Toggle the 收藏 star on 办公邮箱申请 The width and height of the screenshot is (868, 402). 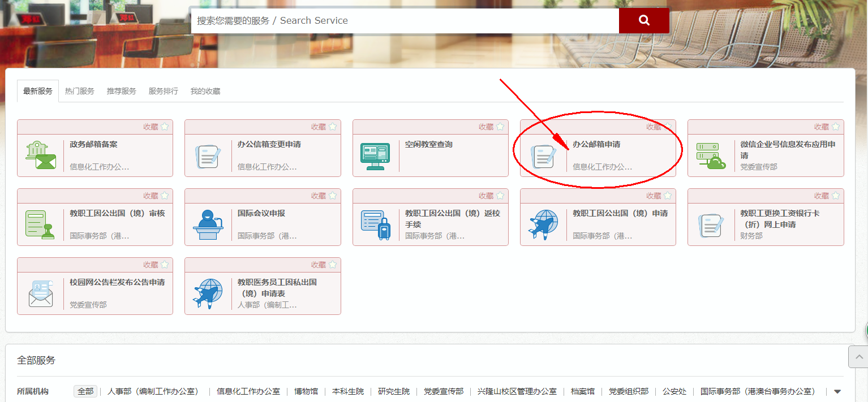click(668, 127)
